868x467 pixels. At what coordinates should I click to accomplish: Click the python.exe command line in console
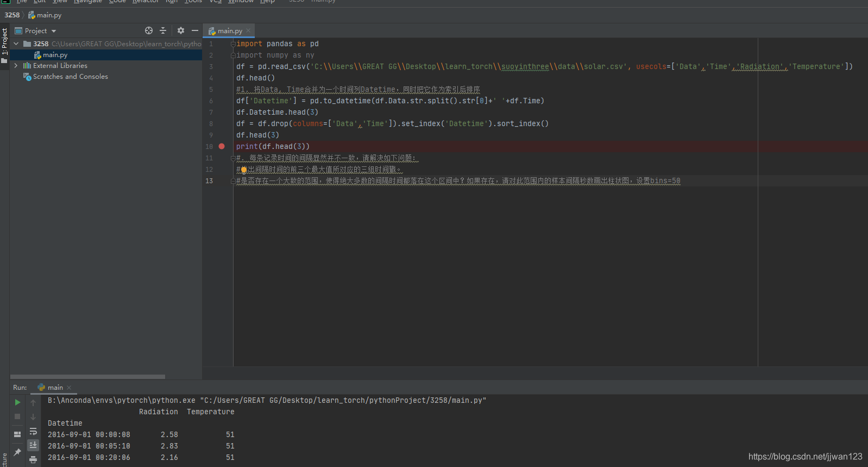coord(267,400)
